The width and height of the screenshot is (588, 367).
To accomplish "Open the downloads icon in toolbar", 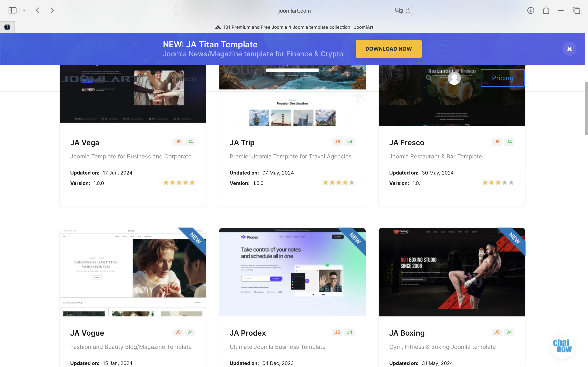I will click(x=530, y=10).
